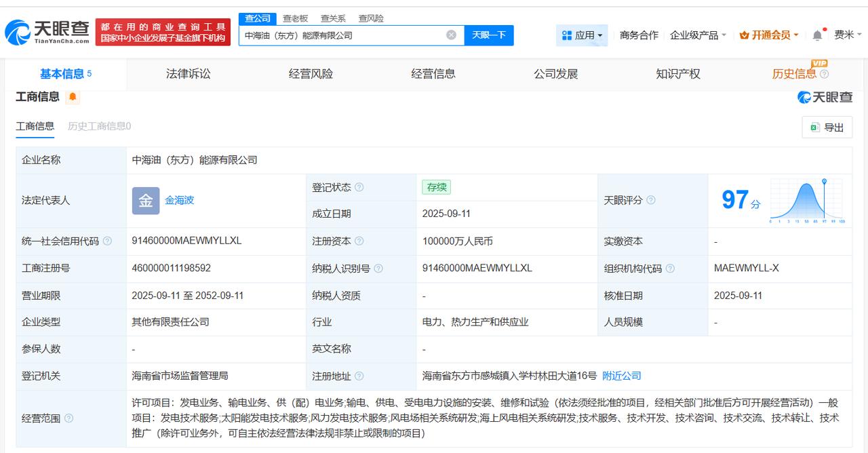Screen dimensions: 868x453
Task: Open the 公司发展 tab
Action: 556,74
